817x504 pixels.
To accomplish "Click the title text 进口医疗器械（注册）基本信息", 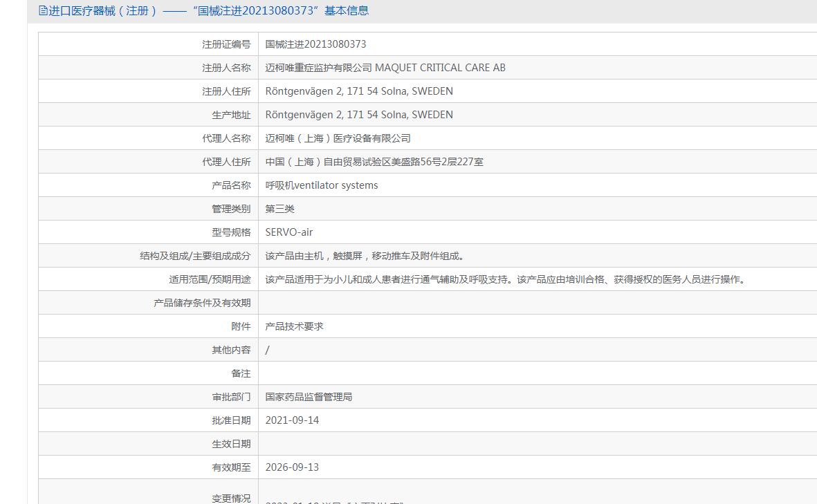I will coord(208,10).
